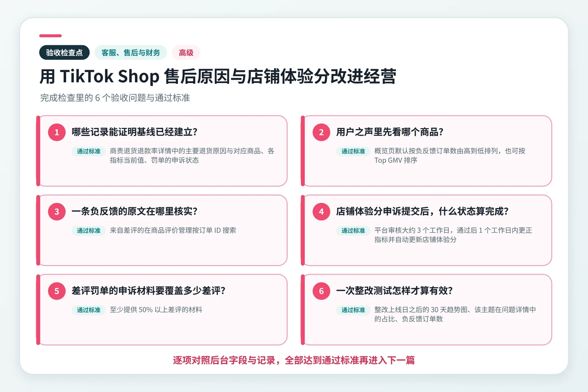Click 通过标准 label in card 5

[x=88, y=310]
